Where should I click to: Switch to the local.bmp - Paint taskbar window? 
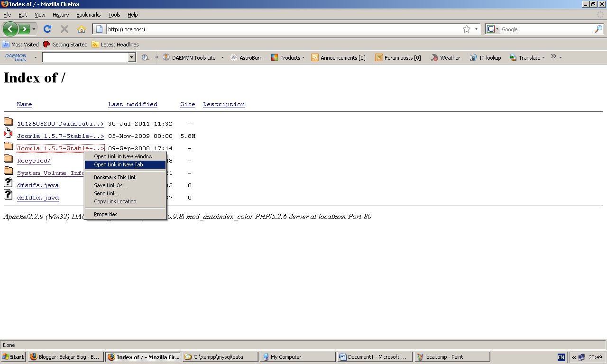tap(452, 357)
